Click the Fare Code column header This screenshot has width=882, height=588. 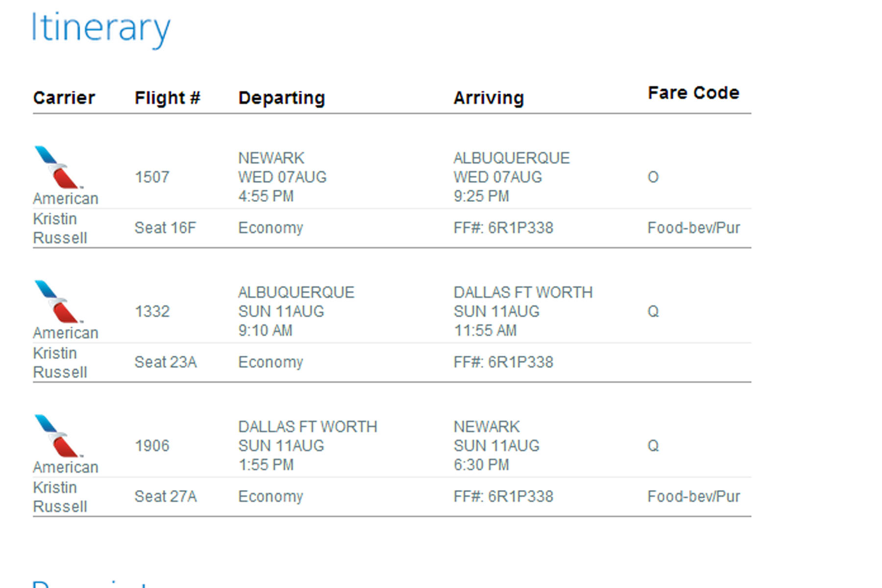(x=693, y=93)
